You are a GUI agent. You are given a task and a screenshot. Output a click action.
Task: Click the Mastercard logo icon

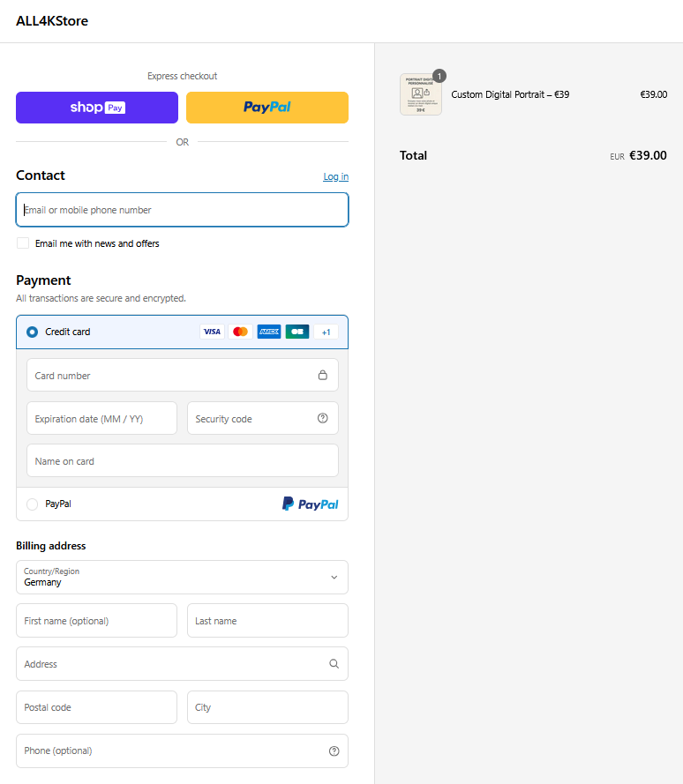[x=240, y=332]
